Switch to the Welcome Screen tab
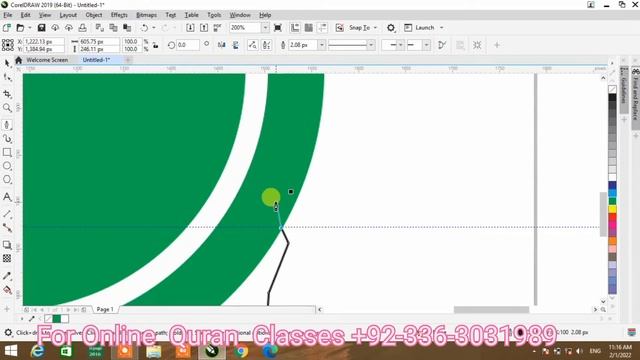Screen dimensions: 640x360 47,60
